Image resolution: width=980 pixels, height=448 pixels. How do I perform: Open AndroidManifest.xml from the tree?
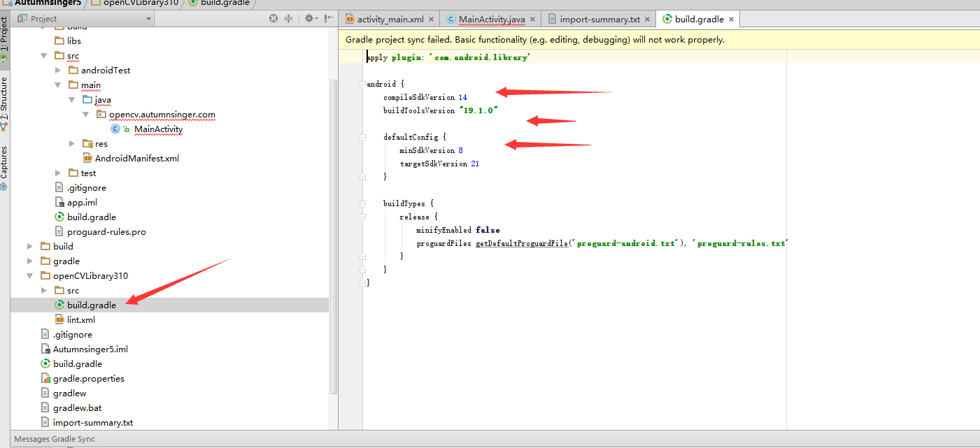[136, 159]
